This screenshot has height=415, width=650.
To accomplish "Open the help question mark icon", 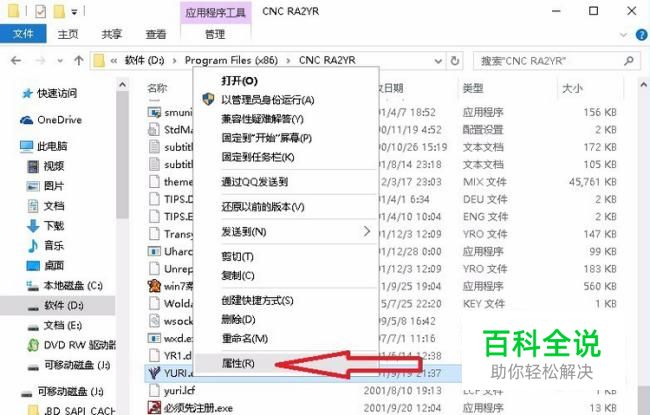I will [642, 35].
